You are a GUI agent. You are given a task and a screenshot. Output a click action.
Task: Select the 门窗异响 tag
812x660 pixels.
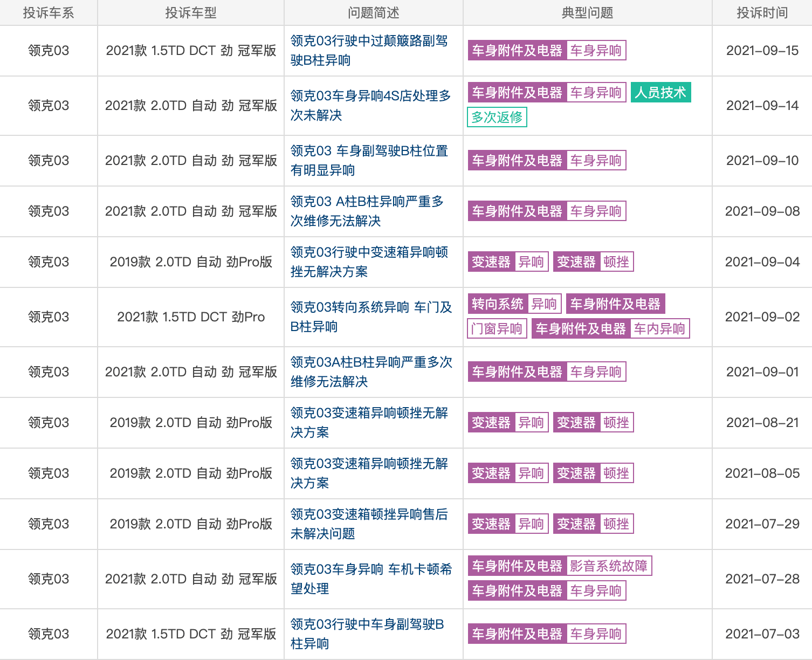[497, 328]
